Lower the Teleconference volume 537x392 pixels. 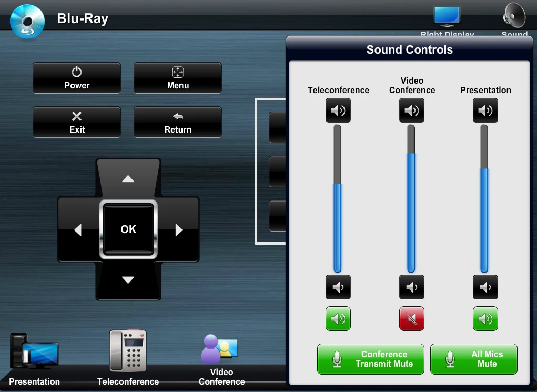coord(338,287)
